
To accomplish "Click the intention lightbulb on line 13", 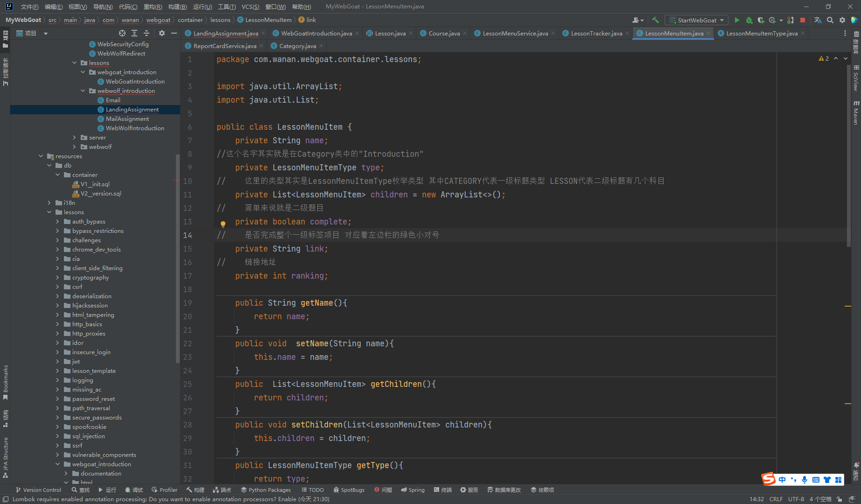I will coord(223,224).
